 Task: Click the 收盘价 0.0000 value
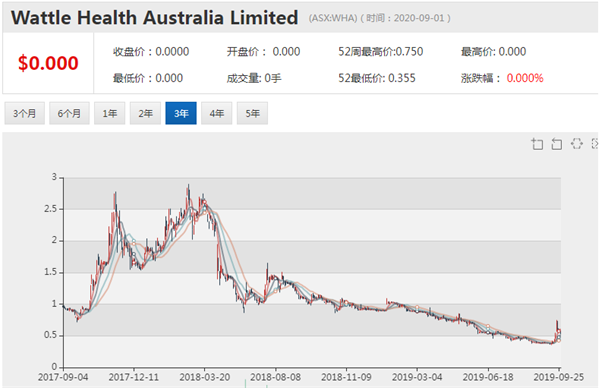coord(172,52)
